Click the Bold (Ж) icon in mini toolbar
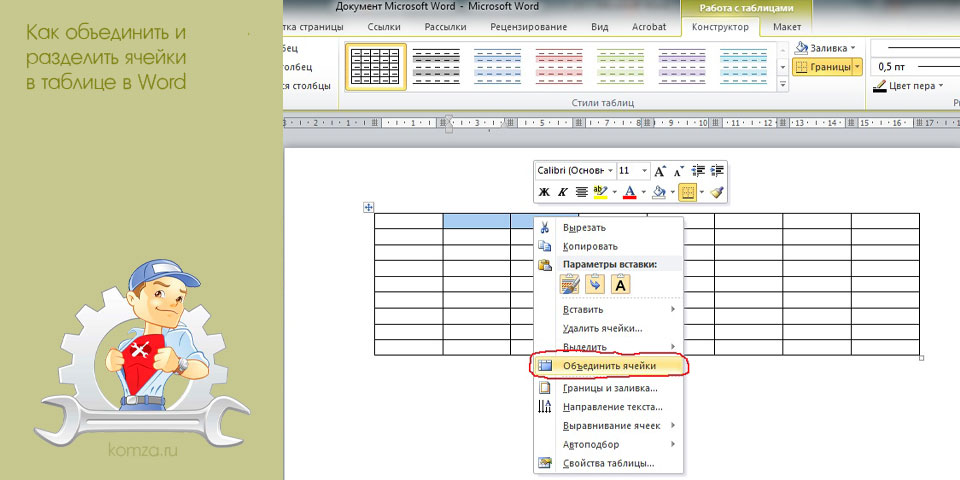Image resolution: width=960 pixels, height=480 pixels. [544, 192]
